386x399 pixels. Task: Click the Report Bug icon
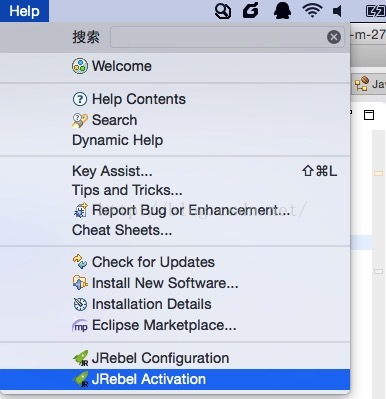point(80,210)
